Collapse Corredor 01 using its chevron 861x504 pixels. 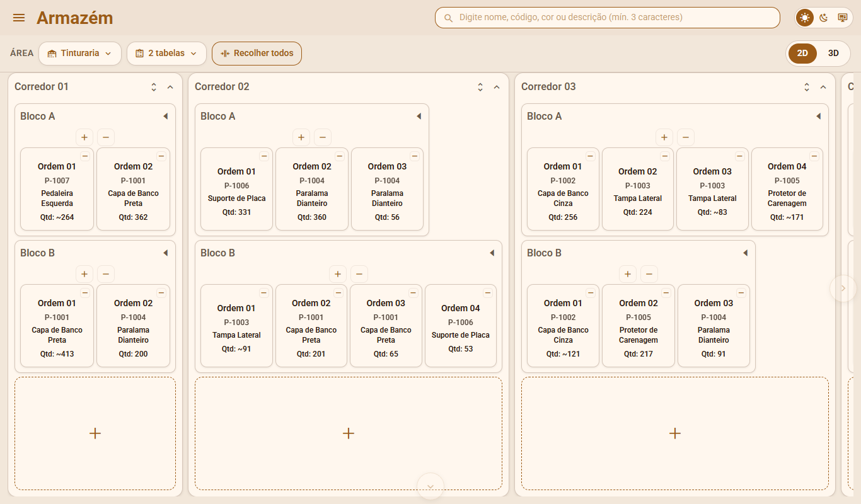pos(170,87)
